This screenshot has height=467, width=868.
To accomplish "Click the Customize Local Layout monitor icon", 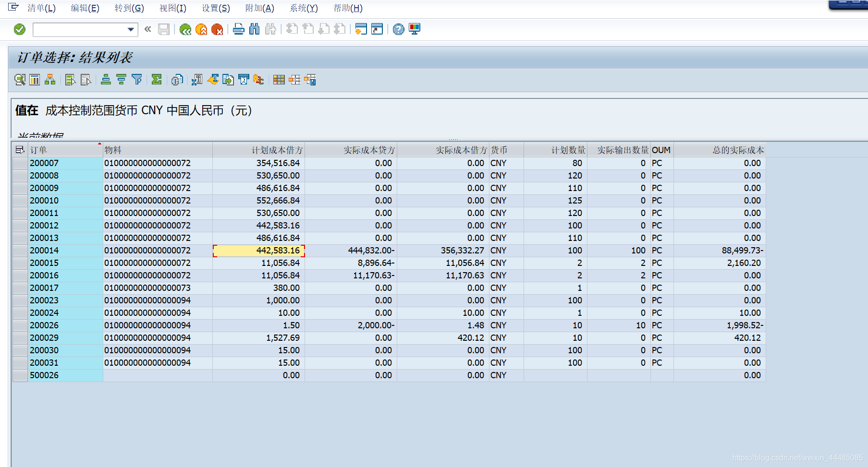I will point(414,29).
